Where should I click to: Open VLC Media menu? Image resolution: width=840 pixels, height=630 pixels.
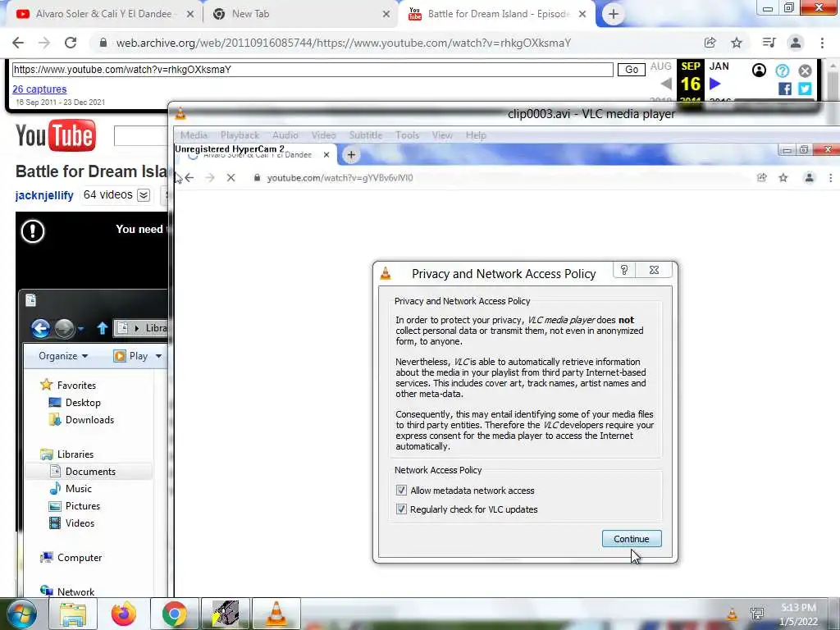coord(194,135)
